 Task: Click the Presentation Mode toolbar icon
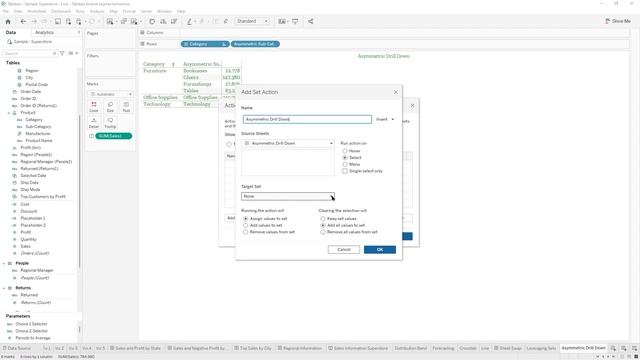(x=295, y=21)
